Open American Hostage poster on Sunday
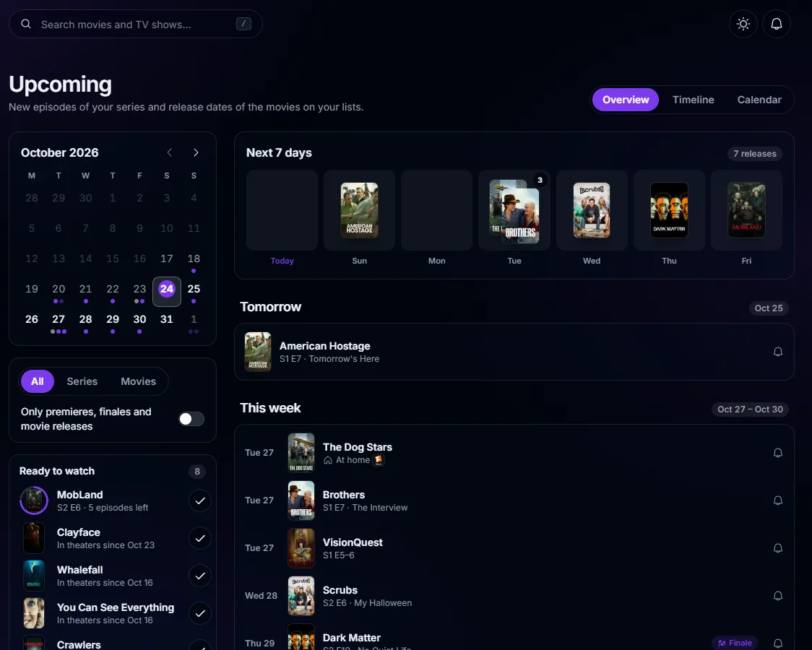The image size is (812, 650). (x=359, y=210)
